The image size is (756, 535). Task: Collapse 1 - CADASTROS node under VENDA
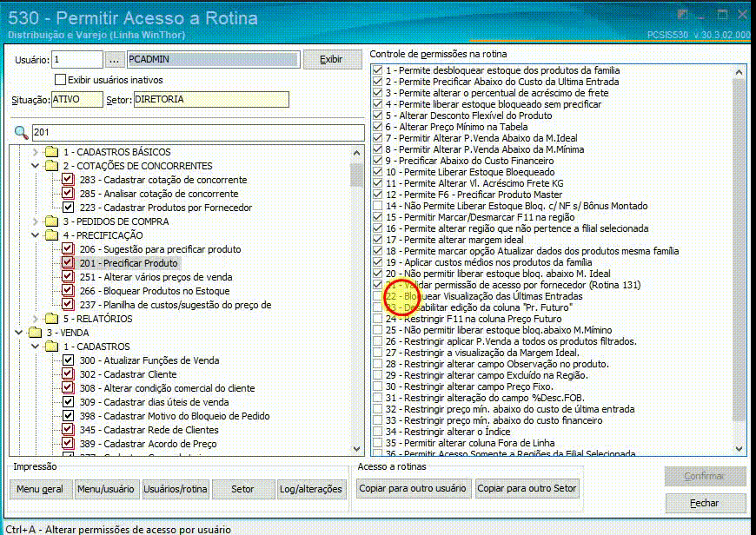click(x=36, y=347)
